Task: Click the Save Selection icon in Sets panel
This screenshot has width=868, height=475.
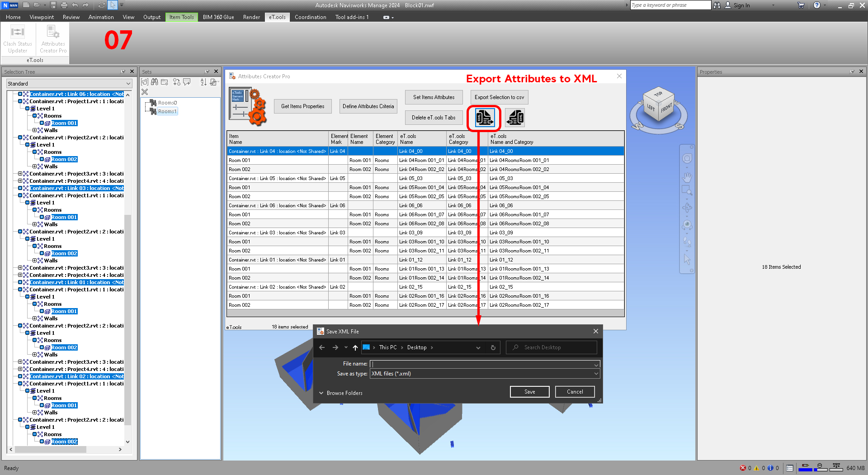Action: pyautogui.click(x=145, y=82)
